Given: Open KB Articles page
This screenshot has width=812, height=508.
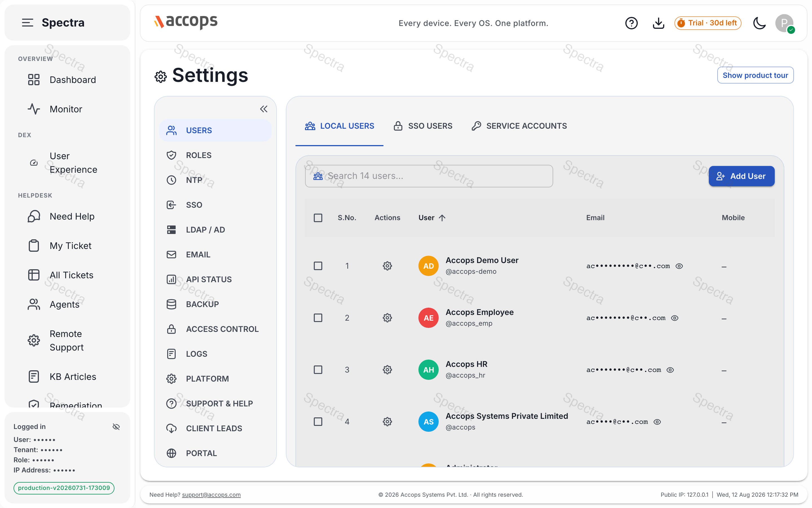Looking at the screenshot, I should pos(67,376).
